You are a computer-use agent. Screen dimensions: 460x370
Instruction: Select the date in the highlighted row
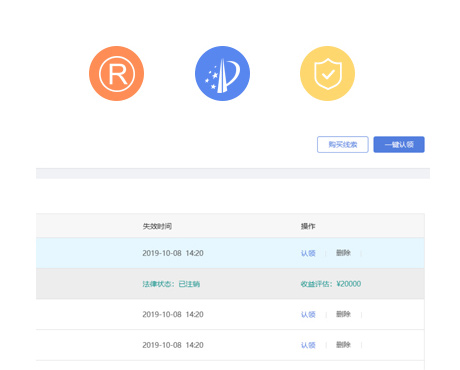173,253
